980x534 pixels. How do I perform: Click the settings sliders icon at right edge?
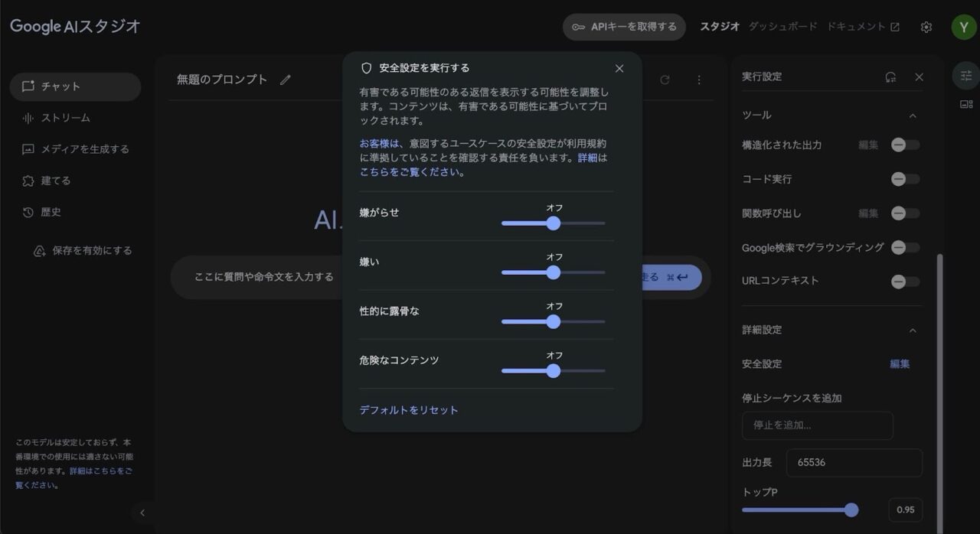965,76
